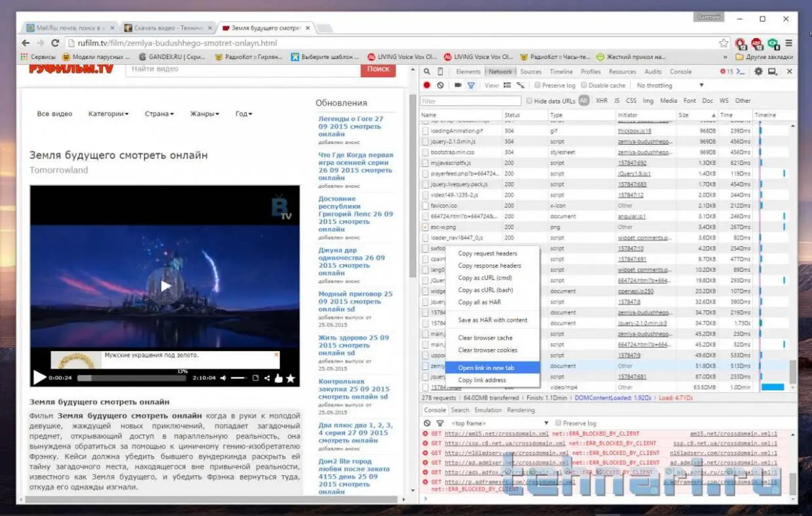
Task: Check Preserve log in the Network toolbar
Action: pos(538,86)
